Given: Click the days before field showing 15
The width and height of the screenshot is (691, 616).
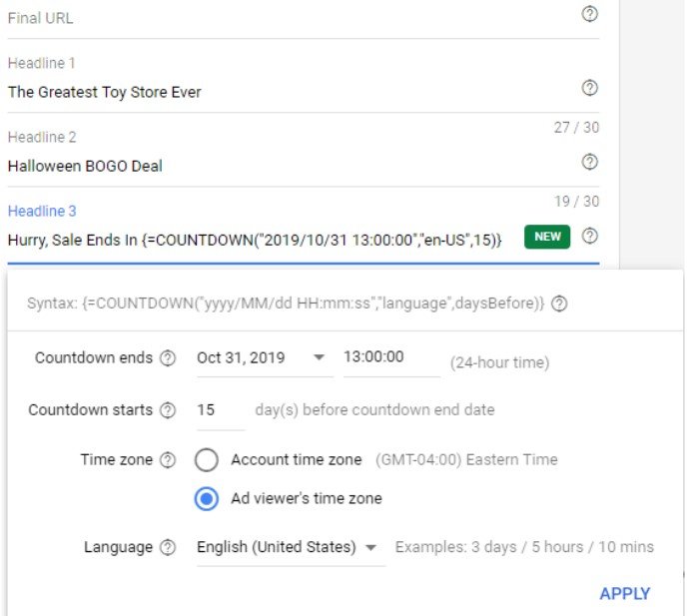Looking at the screenshot, I should pos(219,409).
